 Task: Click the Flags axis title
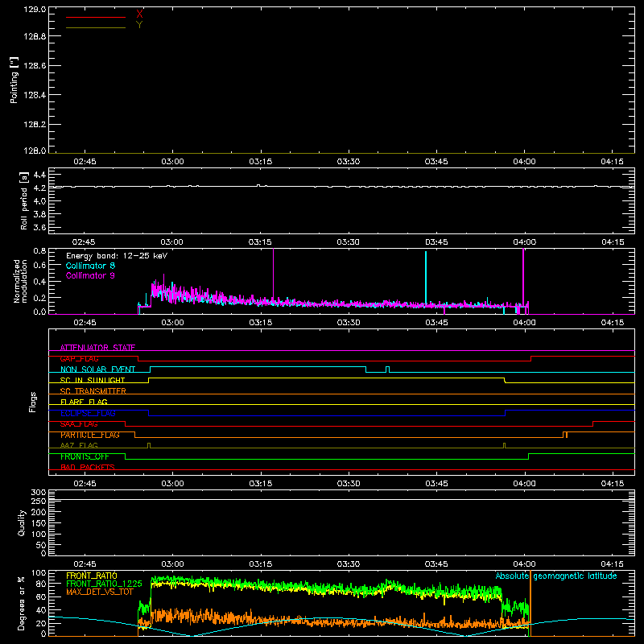[33, 402]
